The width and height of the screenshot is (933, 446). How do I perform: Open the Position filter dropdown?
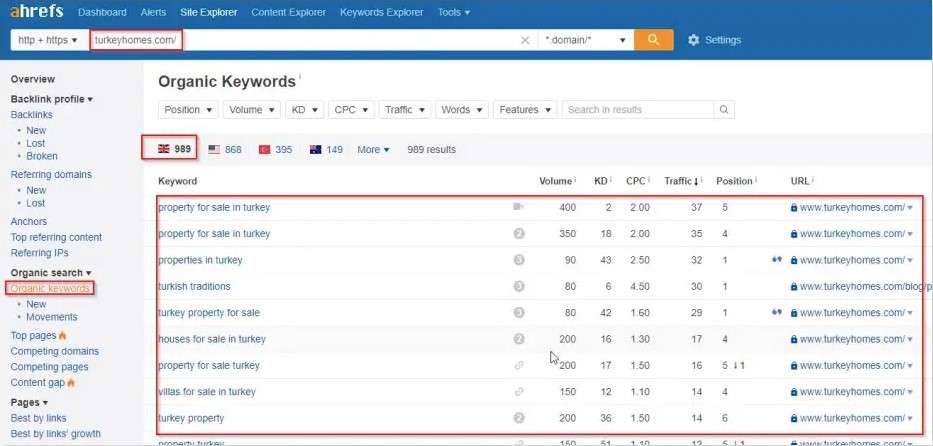pos(189,109)
